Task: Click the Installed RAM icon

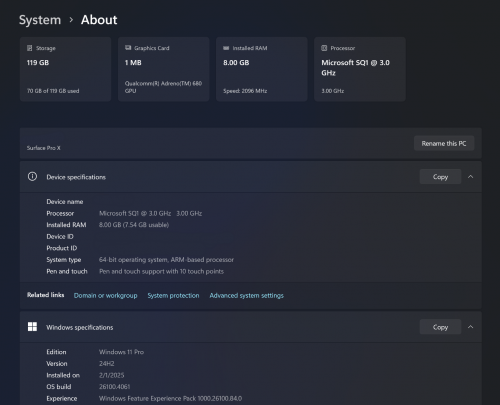Action: click(226, 48)
